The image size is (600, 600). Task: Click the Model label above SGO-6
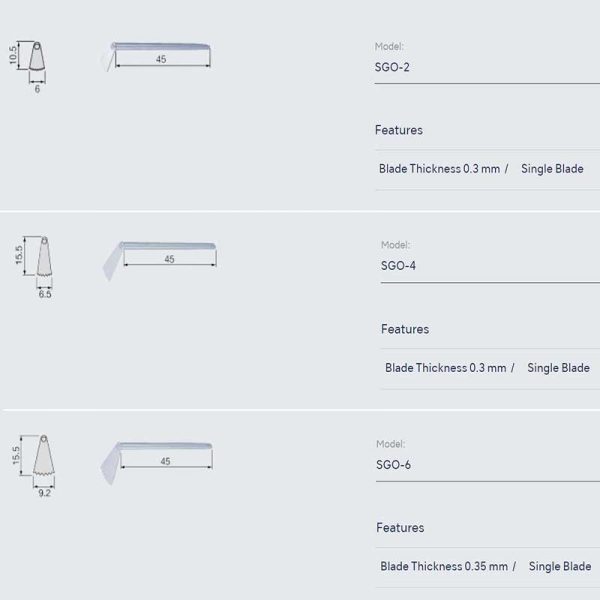[391, 444]
